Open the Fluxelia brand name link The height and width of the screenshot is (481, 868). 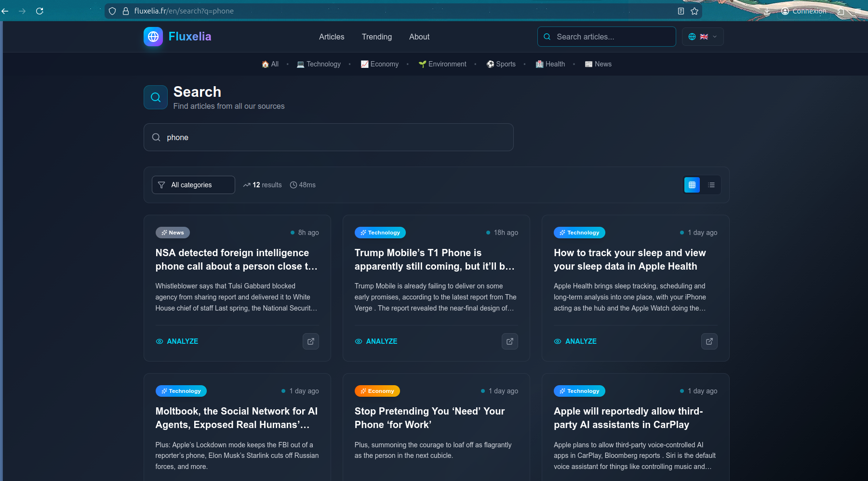[x=190, y=37]
